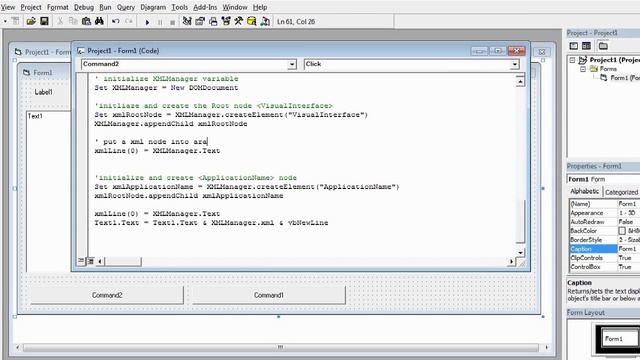Select the BorderStyle property row
Screen dimensions: 640x360
coord(605,240)
